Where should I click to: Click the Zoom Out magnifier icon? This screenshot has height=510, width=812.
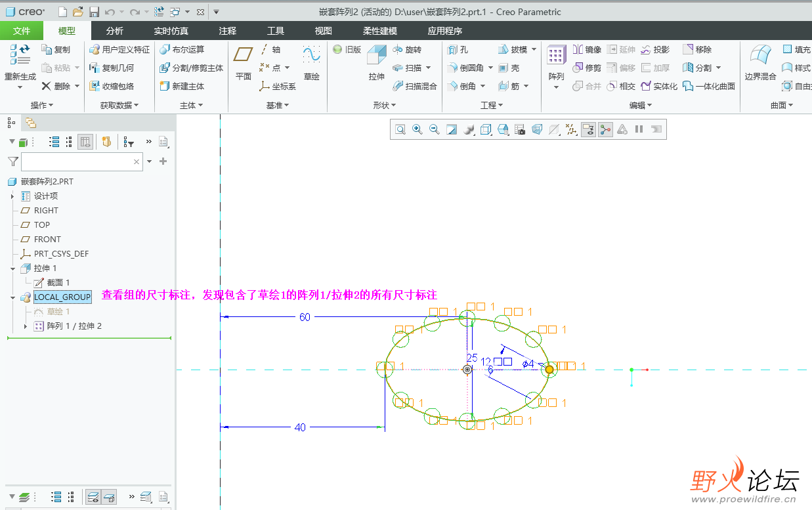pos(434,129)
